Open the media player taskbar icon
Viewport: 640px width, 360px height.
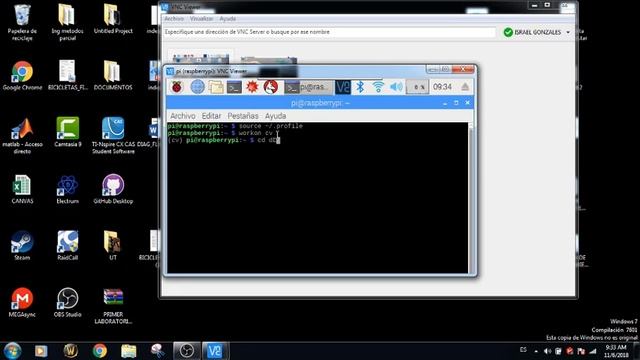coord(41,351)
